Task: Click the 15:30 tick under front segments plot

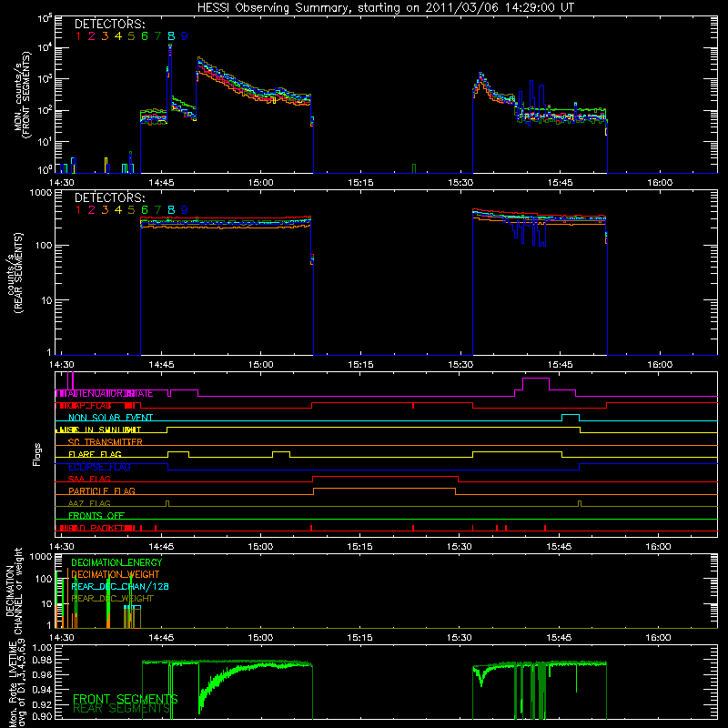Action: (460, 183)
